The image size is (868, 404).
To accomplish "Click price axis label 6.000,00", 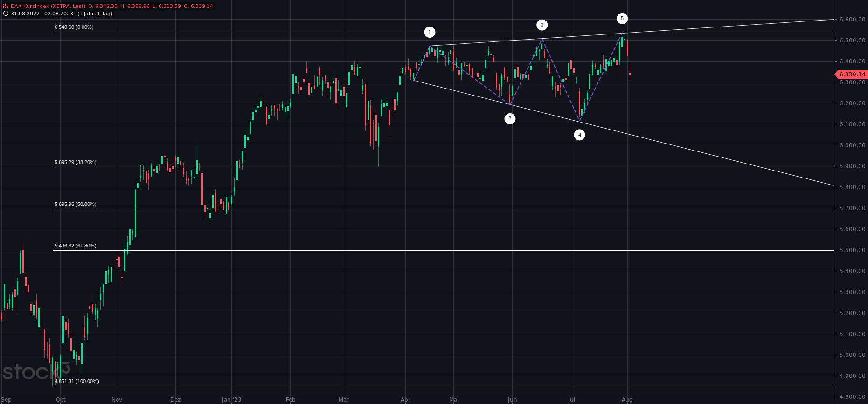I will (x=852, y=145).
